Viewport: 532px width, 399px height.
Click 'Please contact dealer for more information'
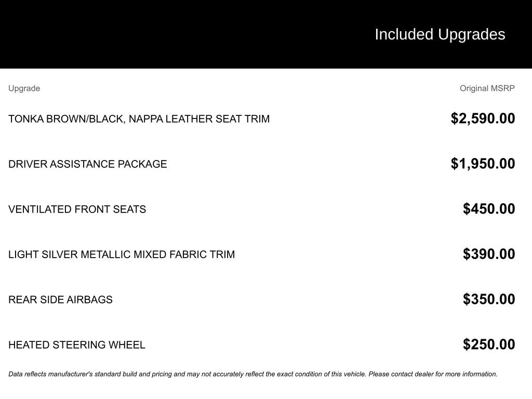(433, 374)
